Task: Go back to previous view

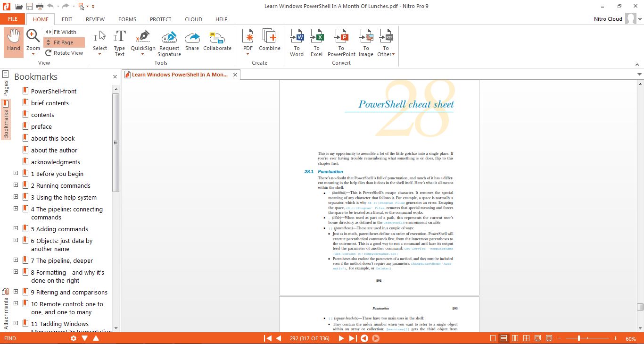Action: (364, 338)
